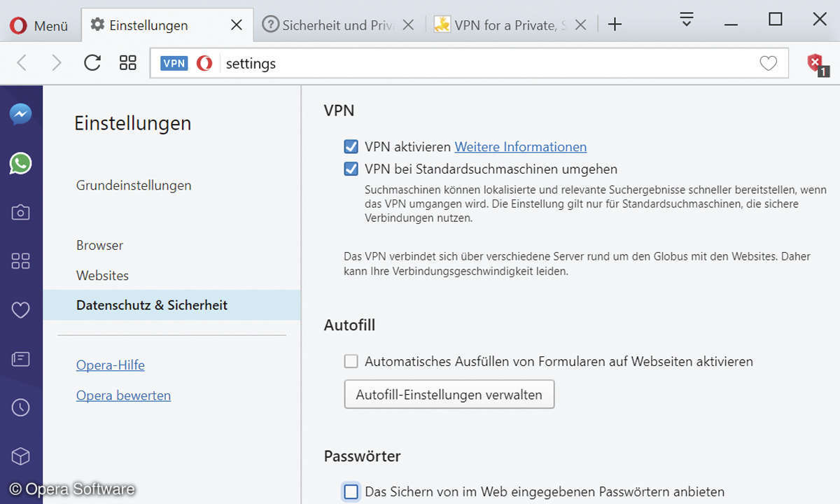This screenshot has height=504, width=840.
Task: Toggle the VPN aktivieren checkbox
Action: pyautogui.click(x=351, y=147)
